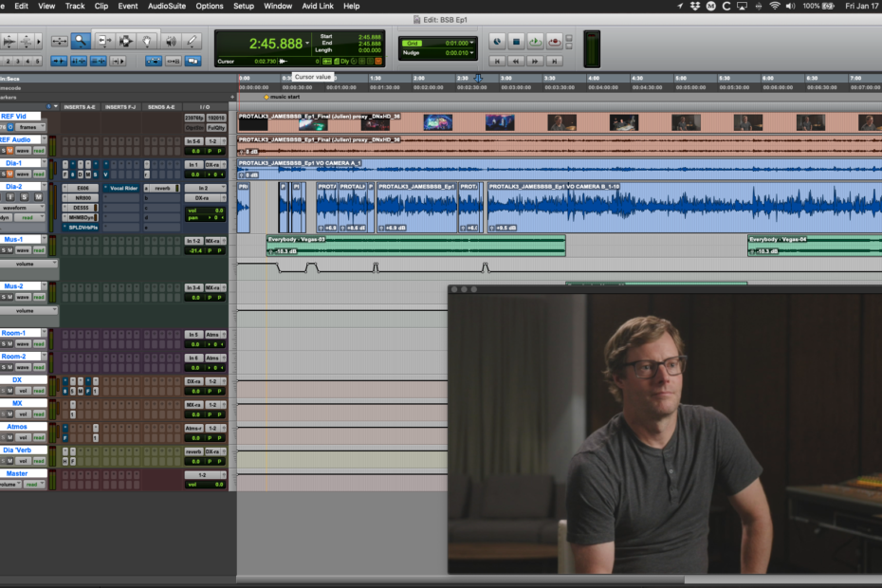Open the E606 insert on Dia-2
The width and height of the screenshot is (882, 588).
(83, 188)
